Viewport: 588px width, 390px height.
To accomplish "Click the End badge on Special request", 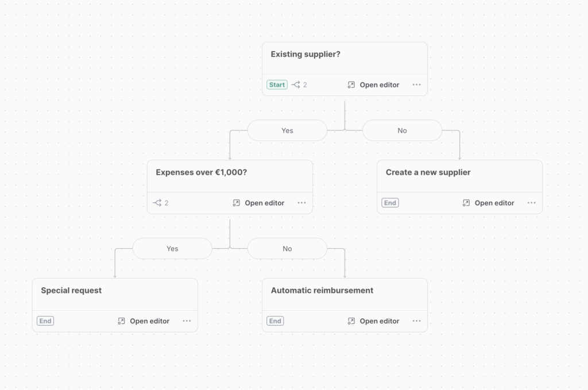I will pyautogui.click(x=45, y=321).
